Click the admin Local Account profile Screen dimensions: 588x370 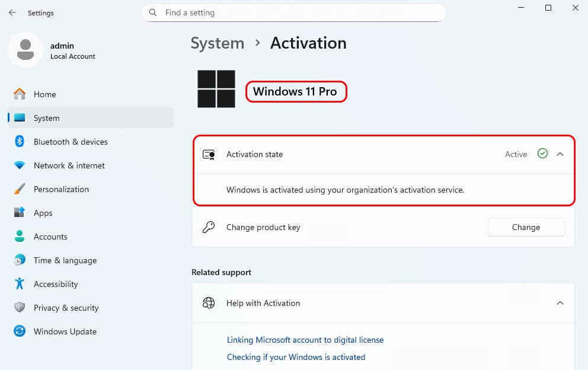(x=53, y=50)
